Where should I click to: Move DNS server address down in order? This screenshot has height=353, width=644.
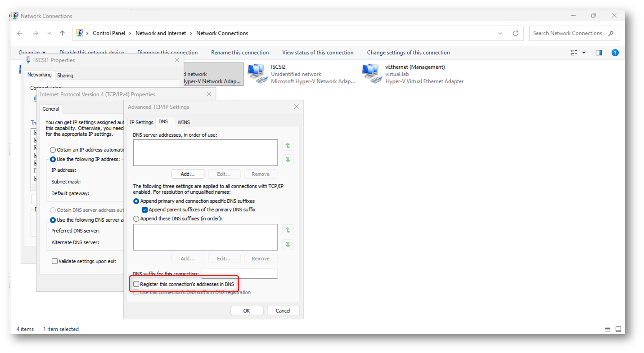pyautogui.click(x=288, y=160)
